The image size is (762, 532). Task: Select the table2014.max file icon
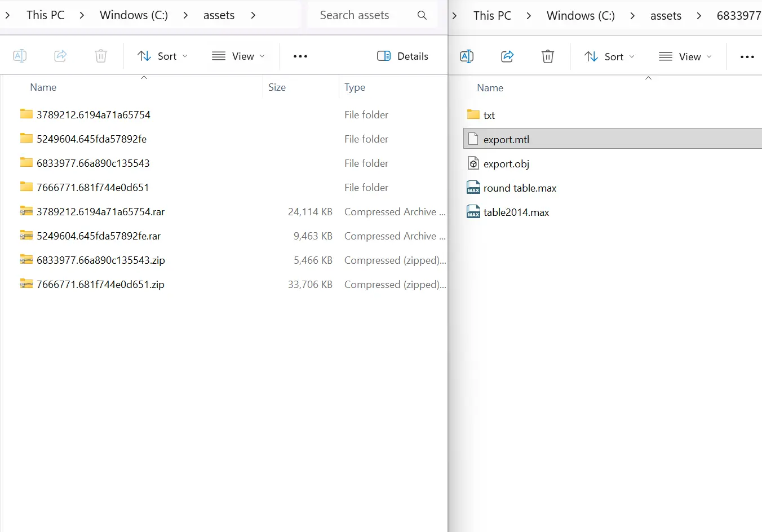pos(473,211)
